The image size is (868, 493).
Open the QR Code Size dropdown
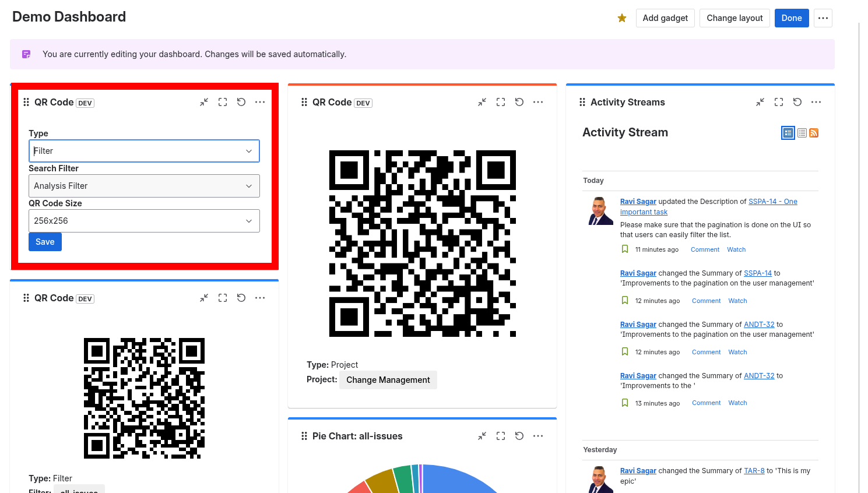(x=144, y=221)
